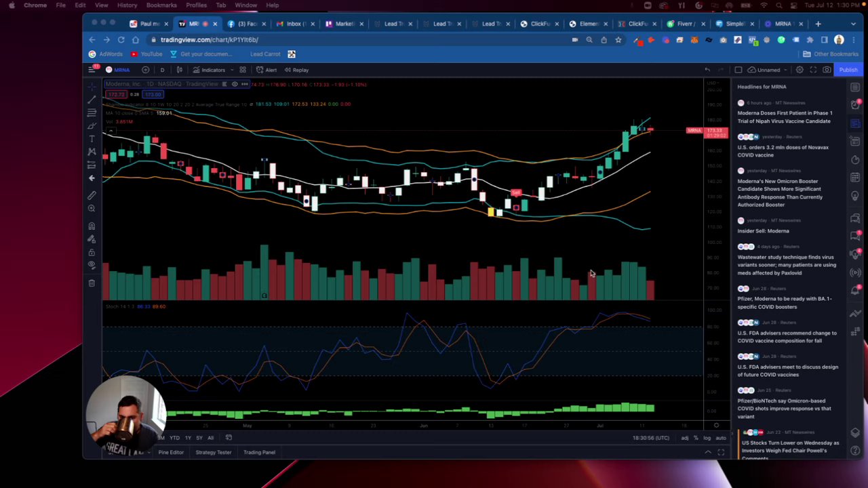Open the Pine Editor tab
The height and width of the screenshot is (488, 868).
[171, 452]
